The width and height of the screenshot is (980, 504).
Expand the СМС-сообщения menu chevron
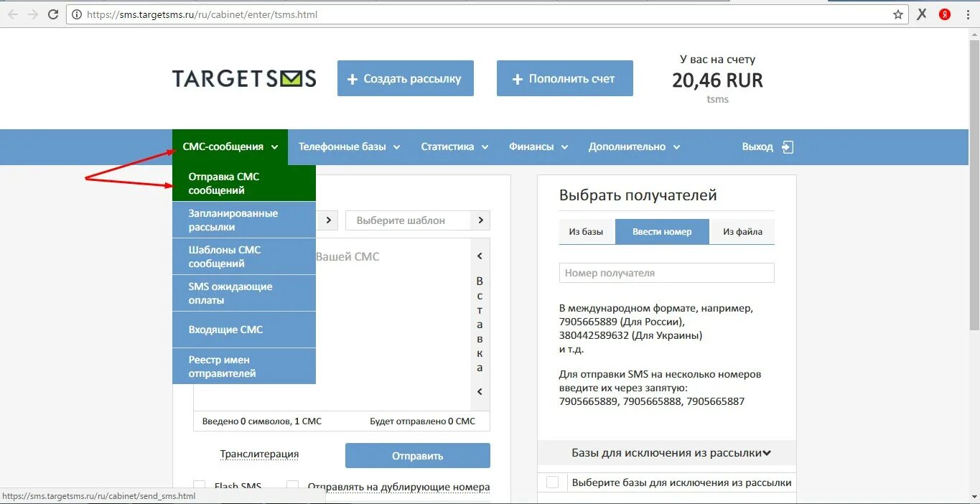coord(274,147)
